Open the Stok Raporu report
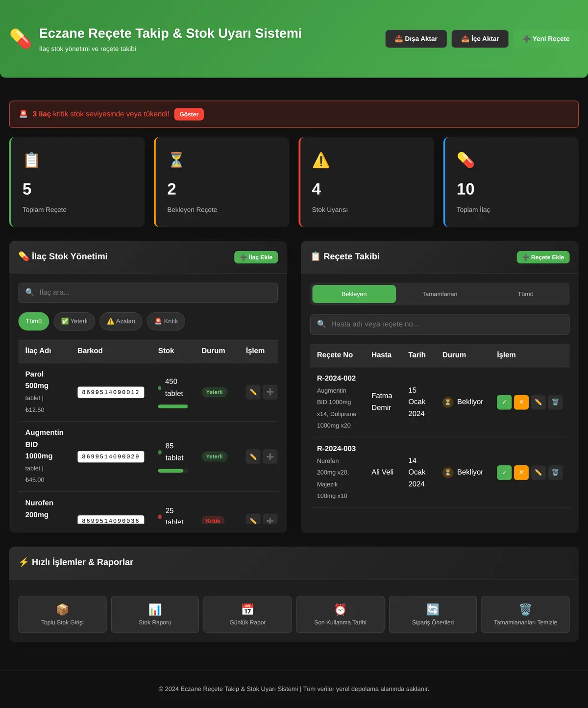The image size is (588, 708). 155,614
